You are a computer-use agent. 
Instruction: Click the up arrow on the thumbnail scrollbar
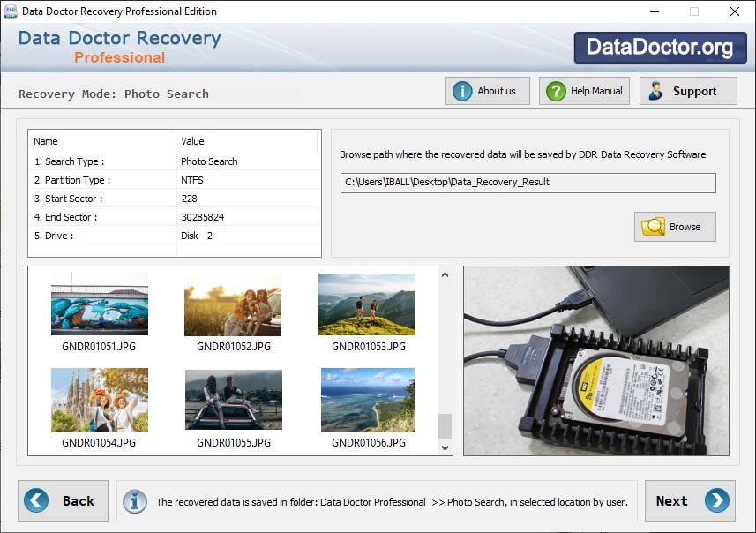pyautogui.click(x=444, y=274)
